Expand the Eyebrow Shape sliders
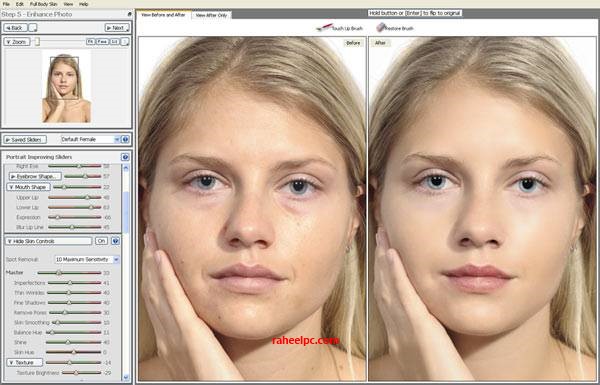Image resolution: width=600 pixels, height=385 pixels. coord(35,176)
